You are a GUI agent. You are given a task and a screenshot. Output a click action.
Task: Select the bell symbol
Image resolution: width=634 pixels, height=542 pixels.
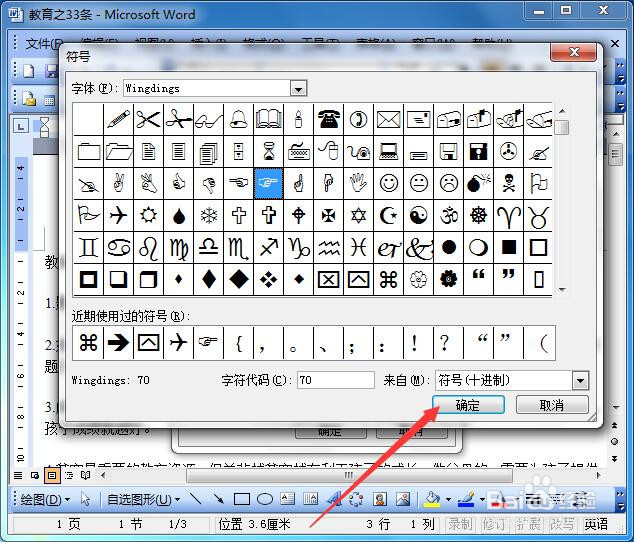pos(239,120)
